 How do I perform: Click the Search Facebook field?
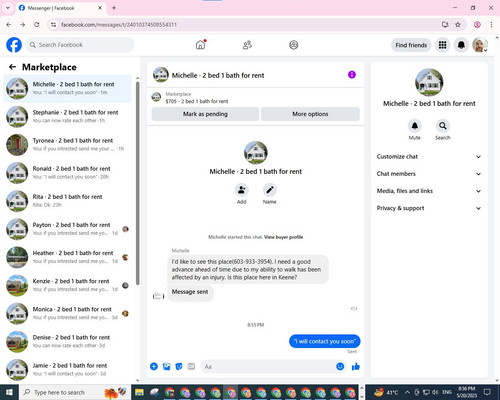[80, 45]
